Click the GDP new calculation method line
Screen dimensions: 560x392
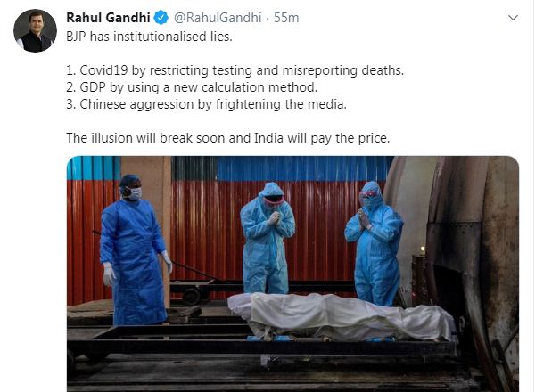pyautogui.click(x=192, y=87)
